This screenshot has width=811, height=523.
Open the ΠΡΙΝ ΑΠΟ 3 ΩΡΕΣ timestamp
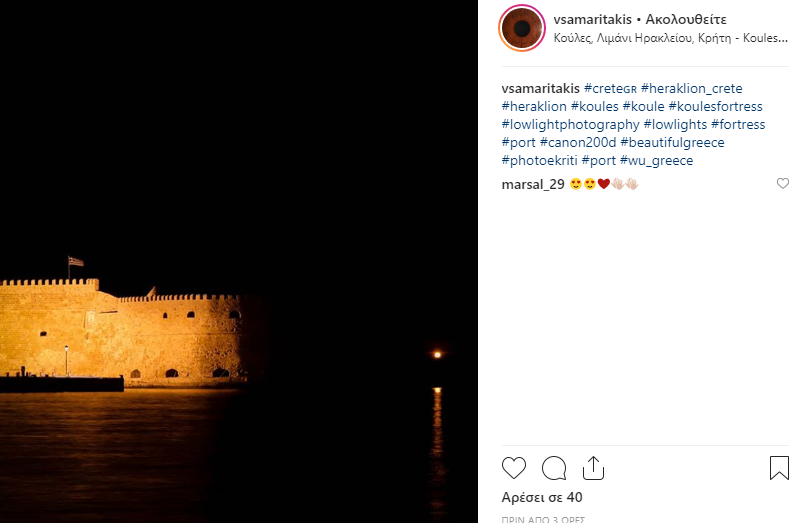(x=543, y=519)
